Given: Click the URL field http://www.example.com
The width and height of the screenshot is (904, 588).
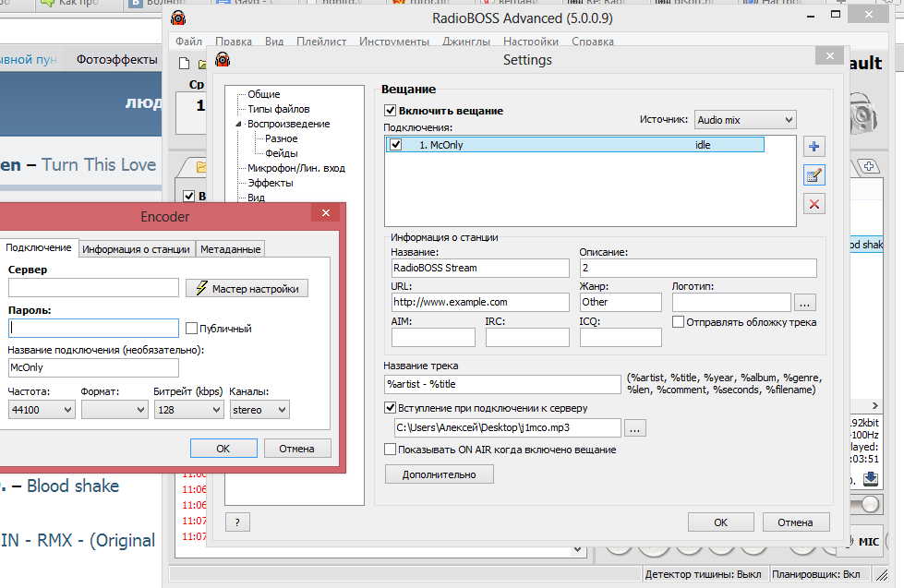Looking at the screenshot, I should [x=480, y=302].
